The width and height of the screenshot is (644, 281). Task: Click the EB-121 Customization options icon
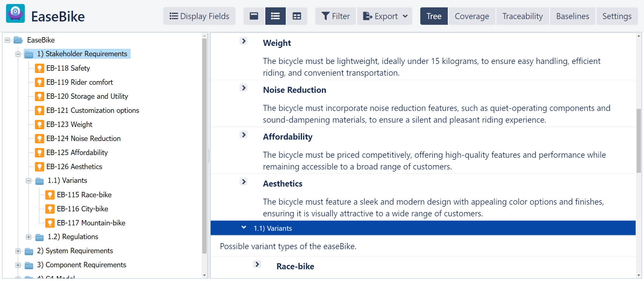point(40,111)
